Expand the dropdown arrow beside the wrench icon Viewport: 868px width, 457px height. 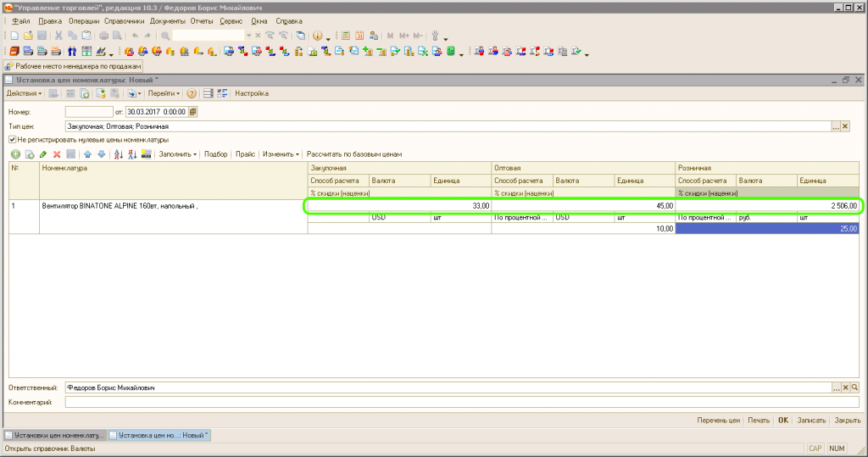click(x=446, y=37)
